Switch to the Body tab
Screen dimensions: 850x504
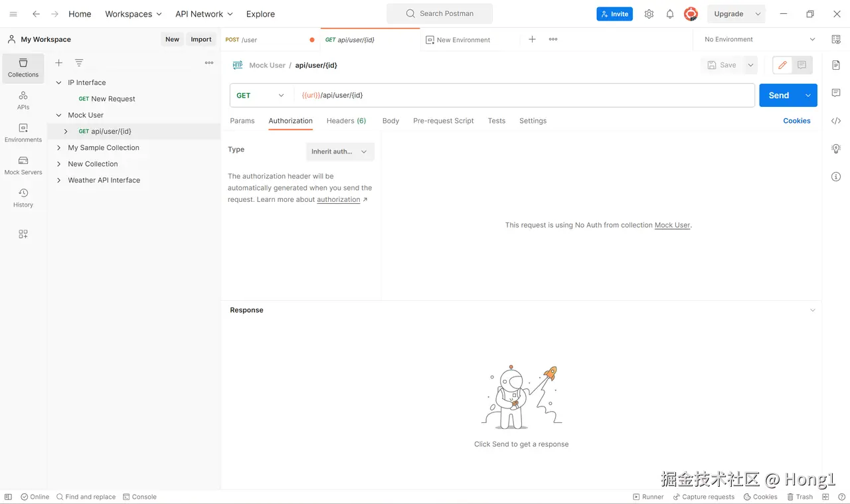(x=390, y=121)
